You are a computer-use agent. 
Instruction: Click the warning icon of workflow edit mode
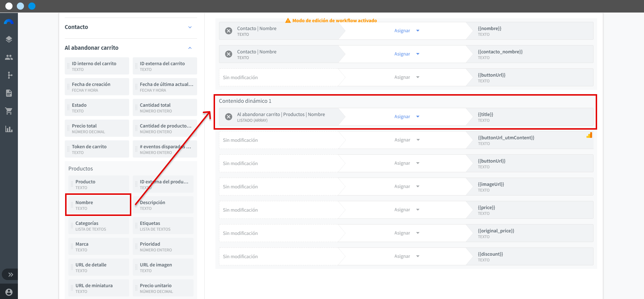[288, 20]
